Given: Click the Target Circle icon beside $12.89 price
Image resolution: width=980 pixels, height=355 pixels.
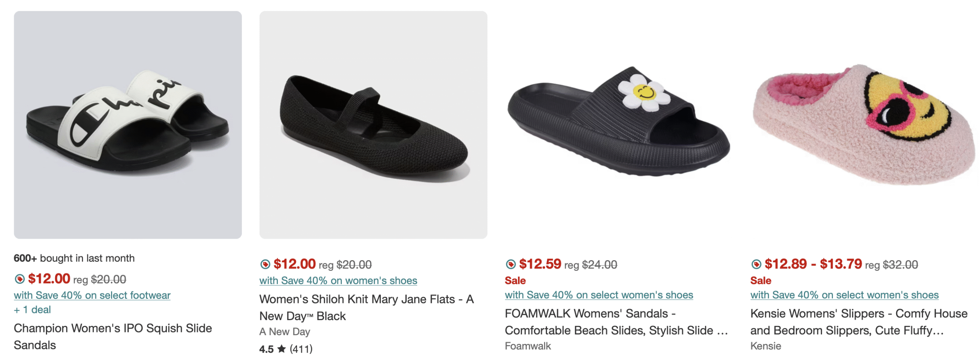Looking at the screenshot, I should pos(756,264).
